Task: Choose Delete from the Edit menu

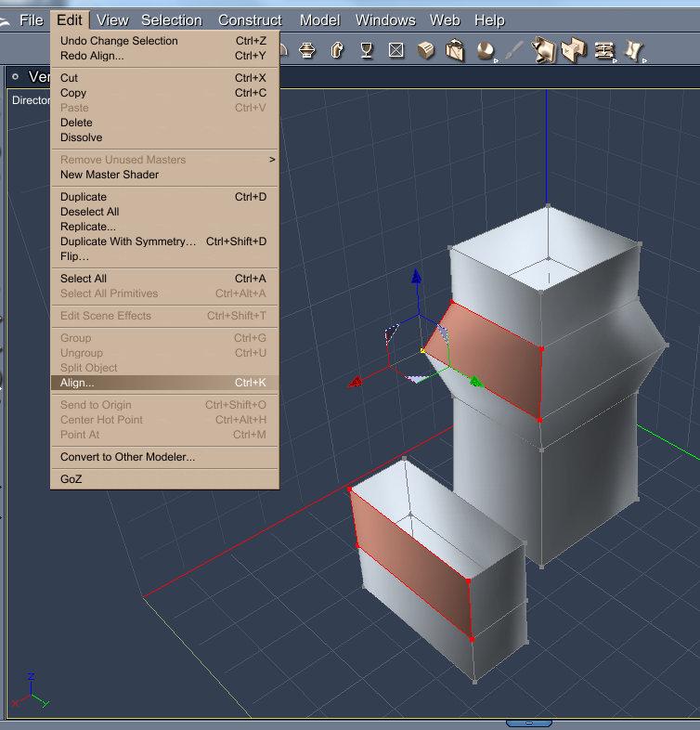Action: click(164, 123)
